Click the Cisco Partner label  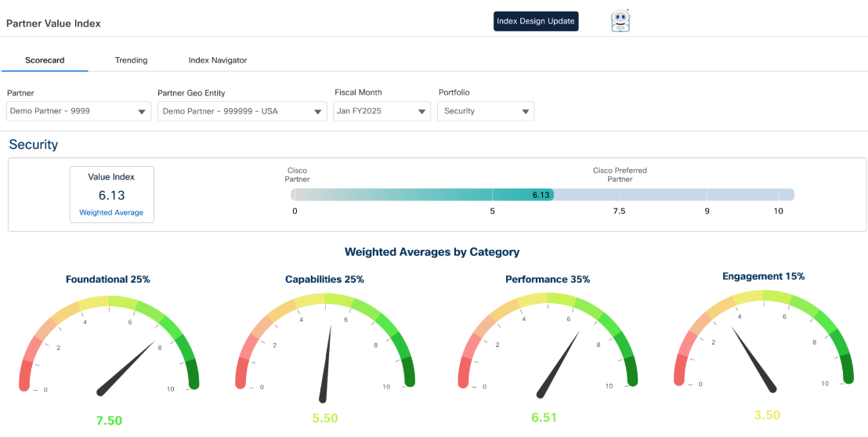point(297,175)
